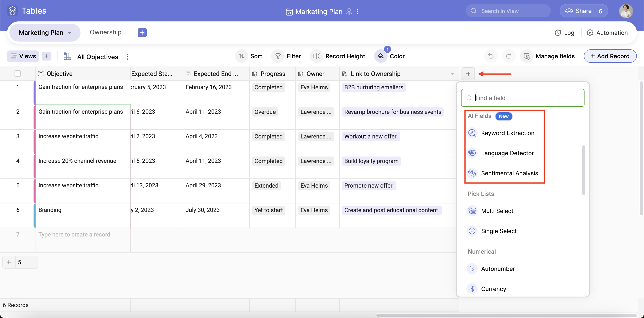Click the pink color bar on row 3
The width and height of the screenshot is (644, 318).
coord(34,142)
